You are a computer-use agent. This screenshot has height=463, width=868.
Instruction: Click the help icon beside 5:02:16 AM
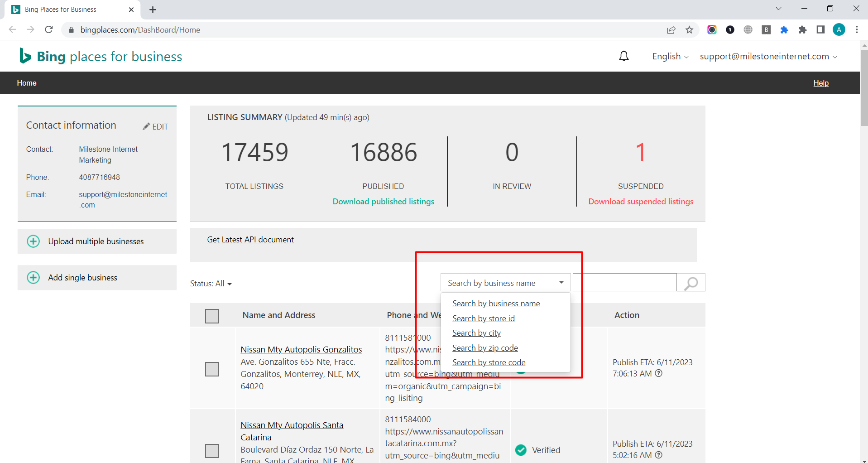point(659,455)
